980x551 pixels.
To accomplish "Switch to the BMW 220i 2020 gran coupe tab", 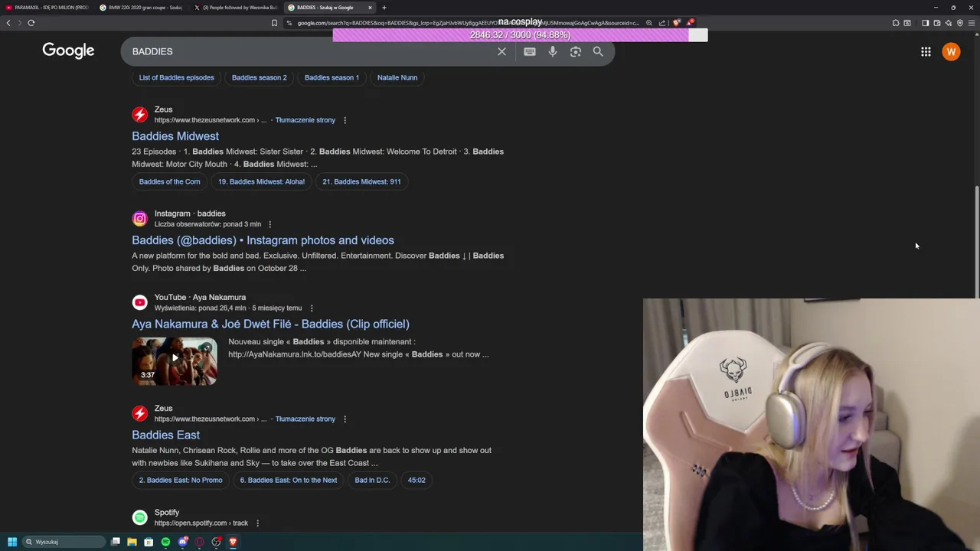I will coord(141,8).
